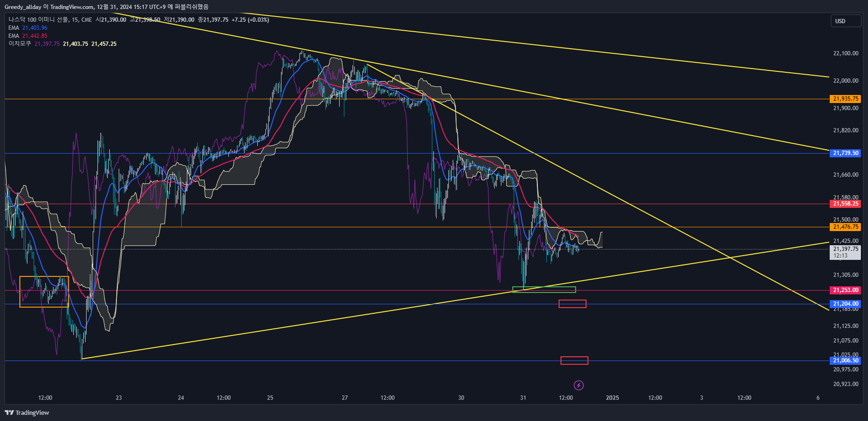Click the 21,305.00 axis value
Image resolution: width=868 pixels, height=421 pixels.
click(x=846, y=275)
